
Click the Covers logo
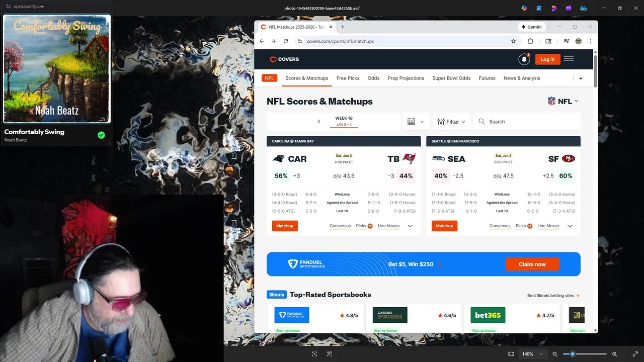click(x=284, y=59)
